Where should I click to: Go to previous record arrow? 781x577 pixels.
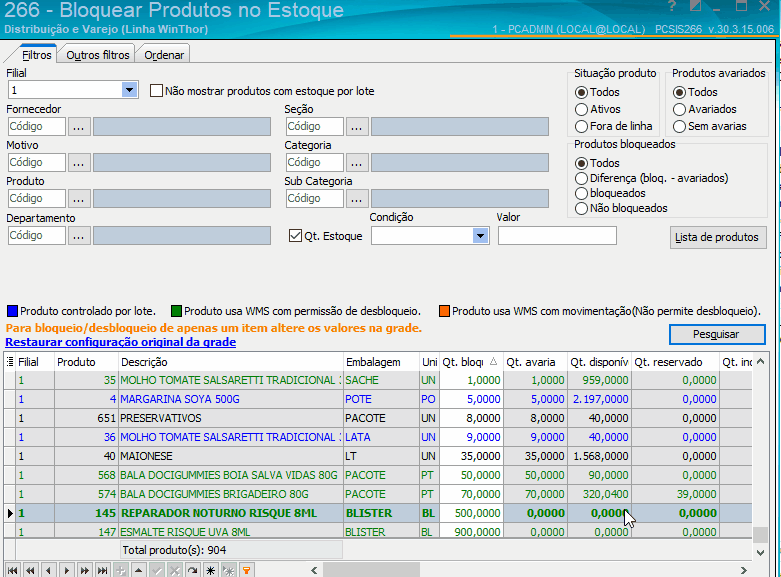click(48, 571)
